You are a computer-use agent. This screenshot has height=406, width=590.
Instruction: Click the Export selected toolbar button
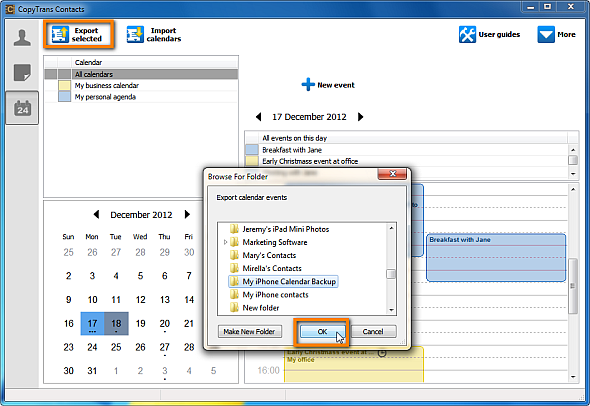tap(78, 35)
